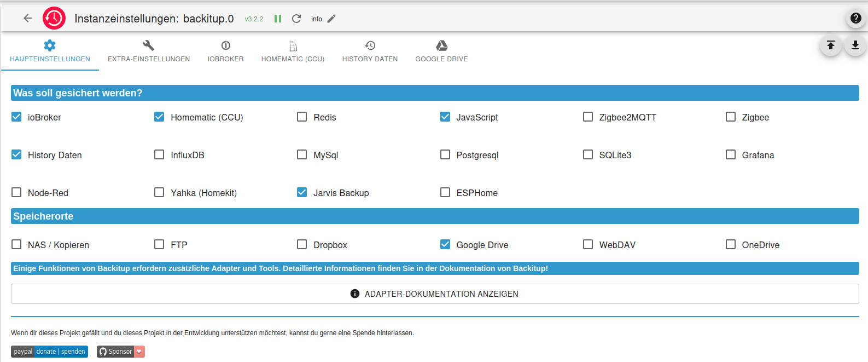Disable the JavaScript backup checkbox
Viewport: 868px width, 362px height.
point(445,117)
